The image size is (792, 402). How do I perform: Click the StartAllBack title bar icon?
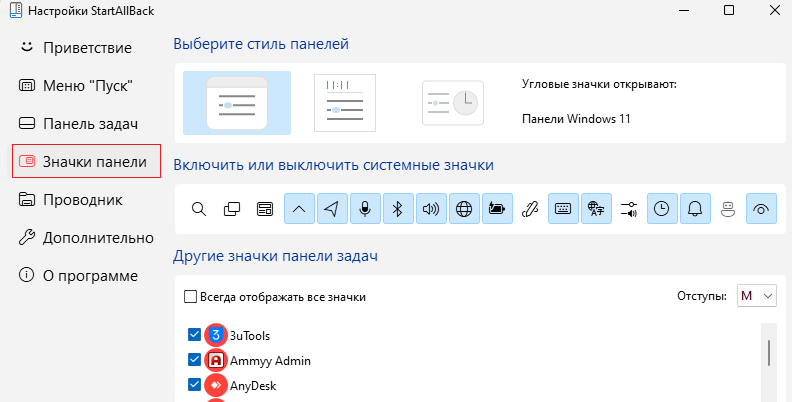coord(16,10)
